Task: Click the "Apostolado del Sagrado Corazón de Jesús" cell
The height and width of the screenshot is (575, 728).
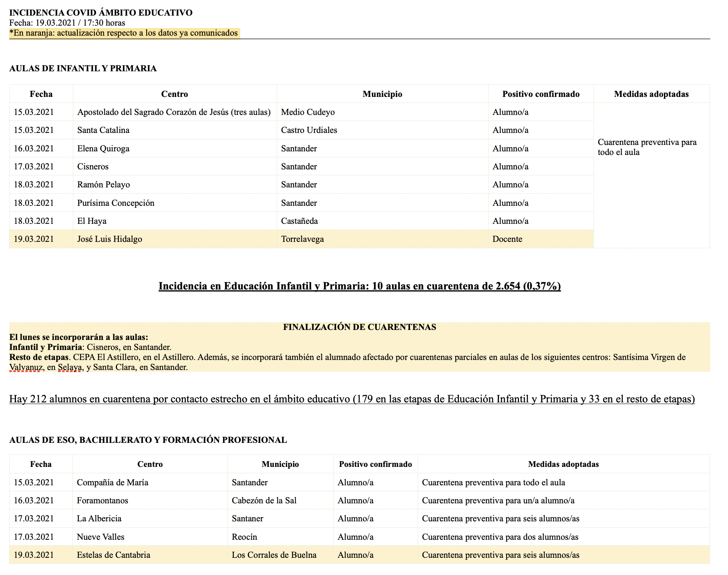Action: [174, 112]
